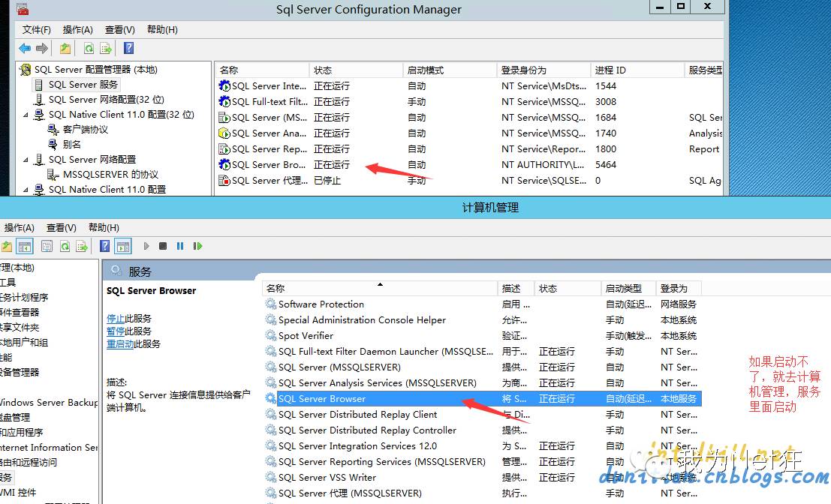Open 帮助(H) menu in Configuration Manager

(x=162, y=30)
